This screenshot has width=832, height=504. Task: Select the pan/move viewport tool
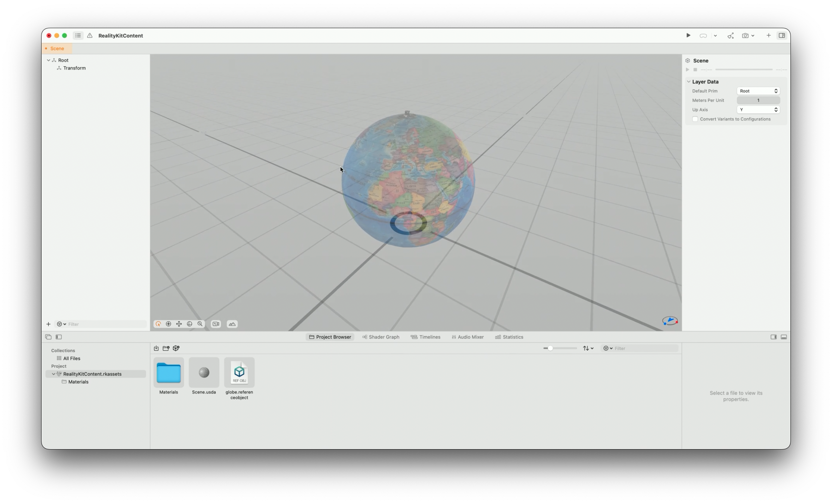(x=179, y=324)
